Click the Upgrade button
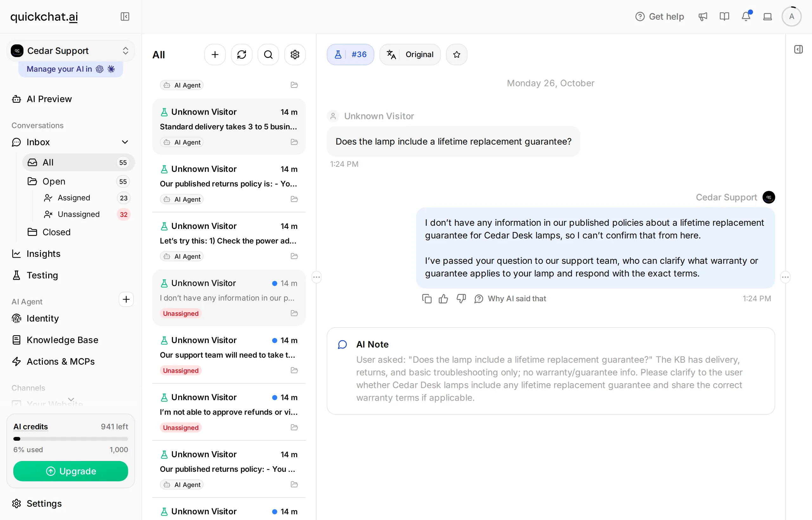812x520 pixels. coord(71,471)
